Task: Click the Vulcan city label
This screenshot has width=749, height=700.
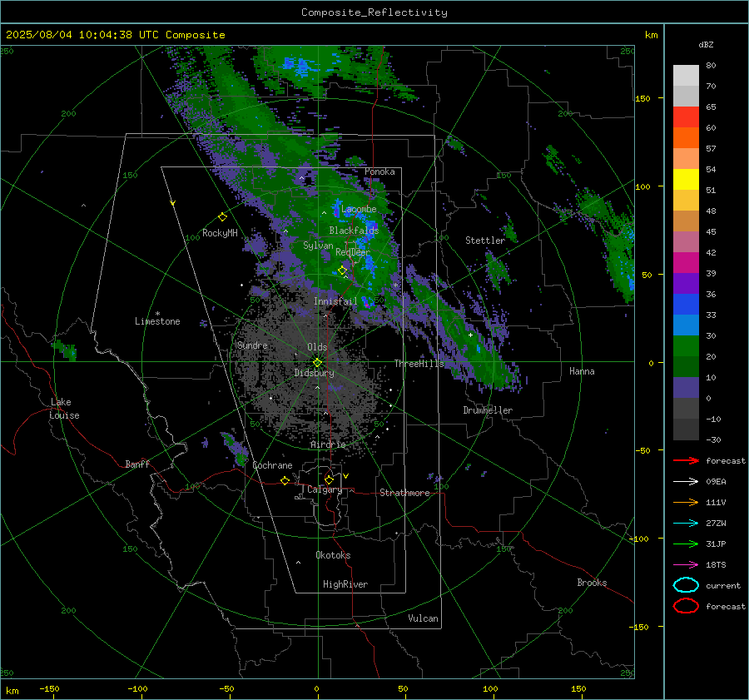Action: tap(423, 618)
